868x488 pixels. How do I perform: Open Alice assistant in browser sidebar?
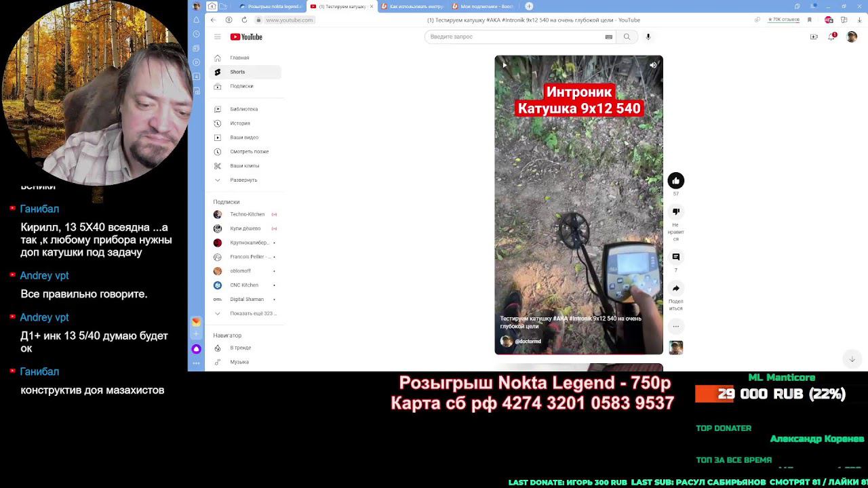[196, 349]
